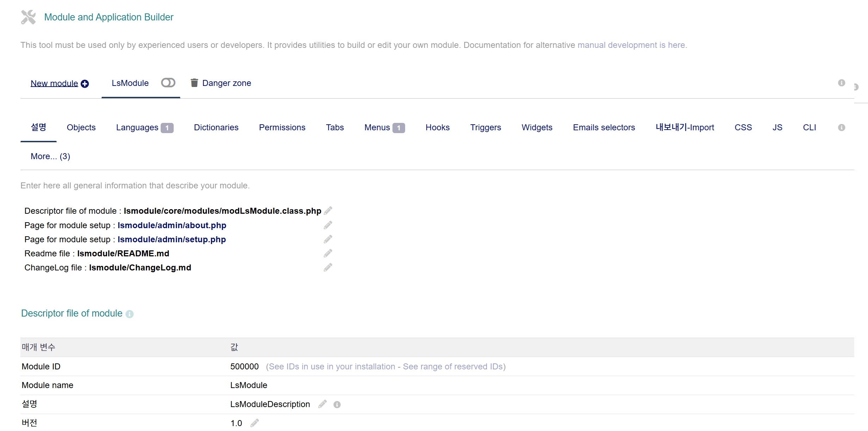Click info icon next to LsModuleDescription
This screenshot has width=868, height=431.
[x=337, y=405]
